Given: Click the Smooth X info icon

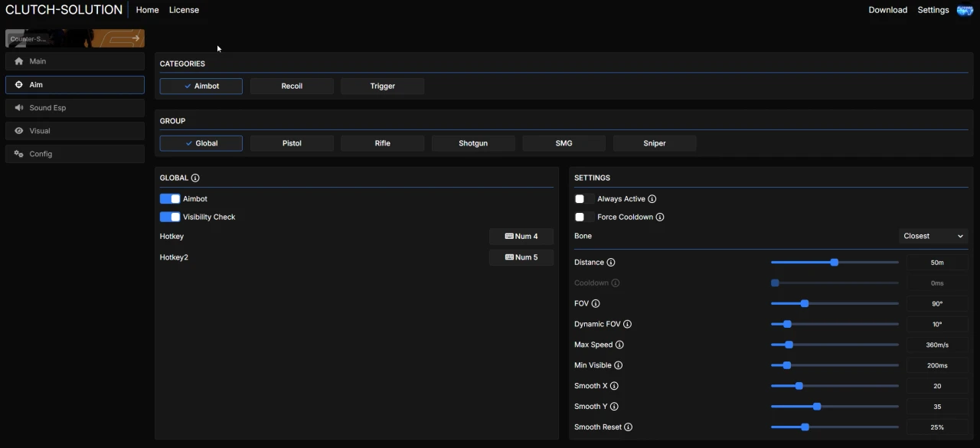Looking at the screenshot, I should [614, 386].
